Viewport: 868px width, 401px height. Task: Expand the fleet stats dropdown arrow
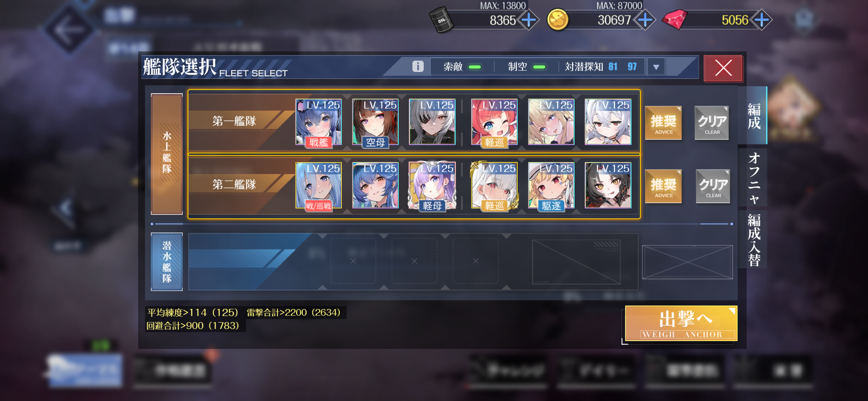point(656,67)
